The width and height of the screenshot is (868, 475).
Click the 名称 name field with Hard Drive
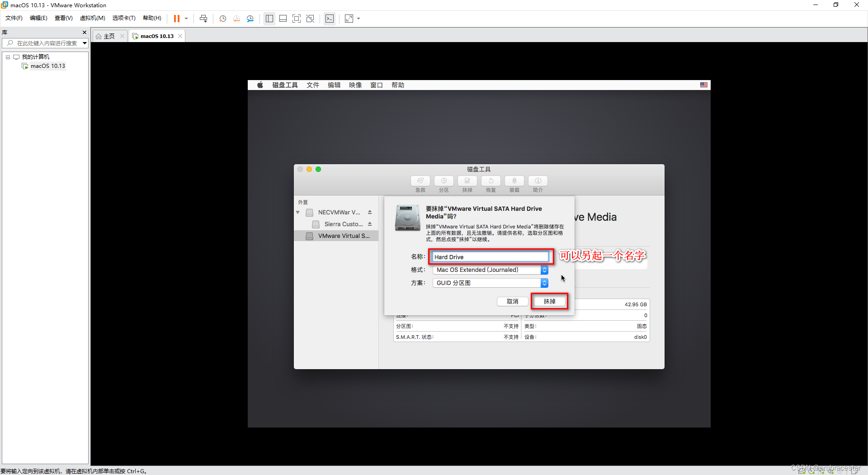[x=490, y=257]
